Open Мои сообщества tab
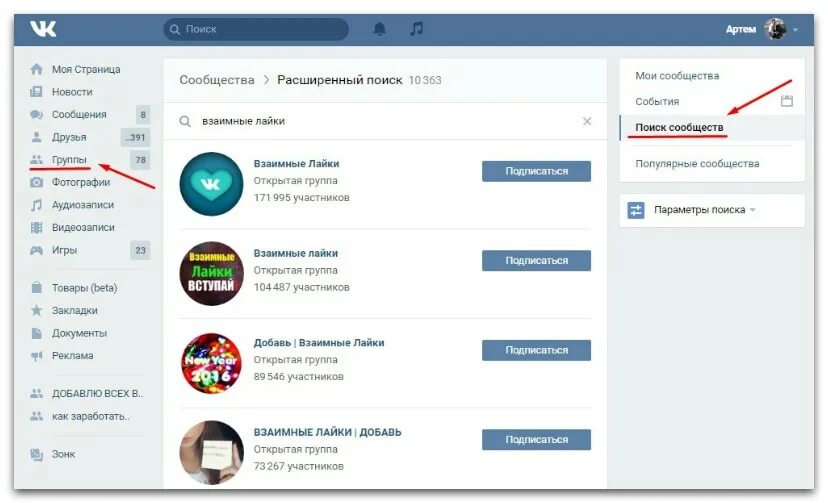Image resolution: width=828 pixels, height=503 pixels. 677,76
